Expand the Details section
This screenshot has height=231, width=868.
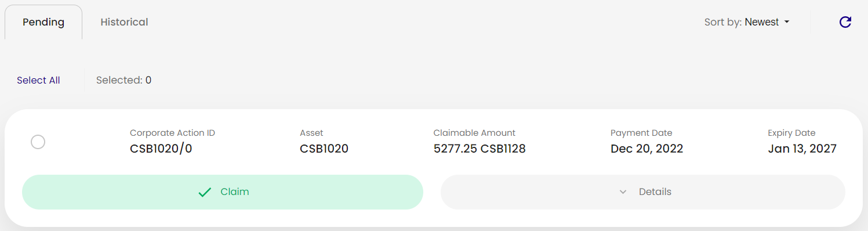tap(643, 192)
